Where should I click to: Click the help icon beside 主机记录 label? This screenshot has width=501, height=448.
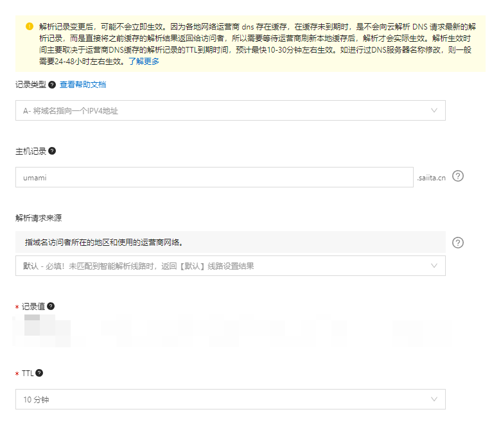[x=52, y=151]
